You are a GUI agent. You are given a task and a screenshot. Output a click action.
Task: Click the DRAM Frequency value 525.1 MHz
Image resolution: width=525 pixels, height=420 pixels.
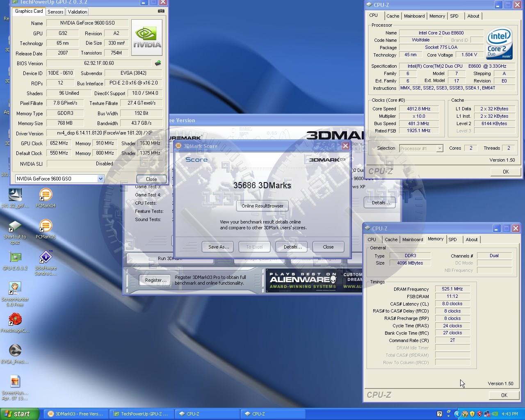point(452,289)
